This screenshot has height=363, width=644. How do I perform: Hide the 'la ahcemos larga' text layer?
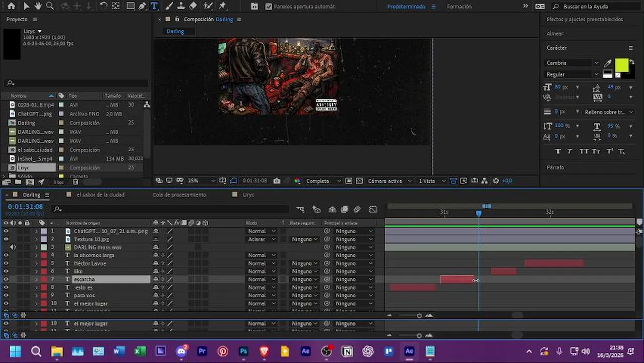pyautogui.click(x=6, y=255)
